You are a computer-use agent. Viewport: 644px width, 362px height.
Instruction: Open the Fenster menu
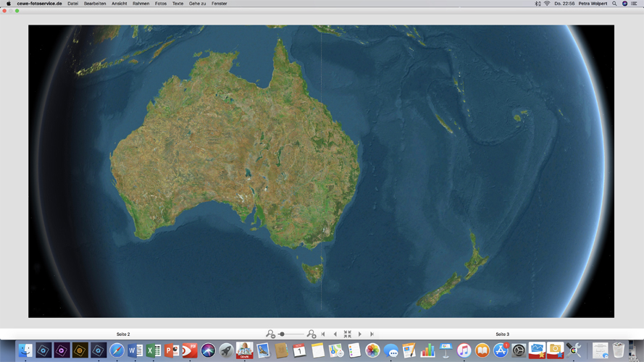pyautogui.click(x=219, y=4)
